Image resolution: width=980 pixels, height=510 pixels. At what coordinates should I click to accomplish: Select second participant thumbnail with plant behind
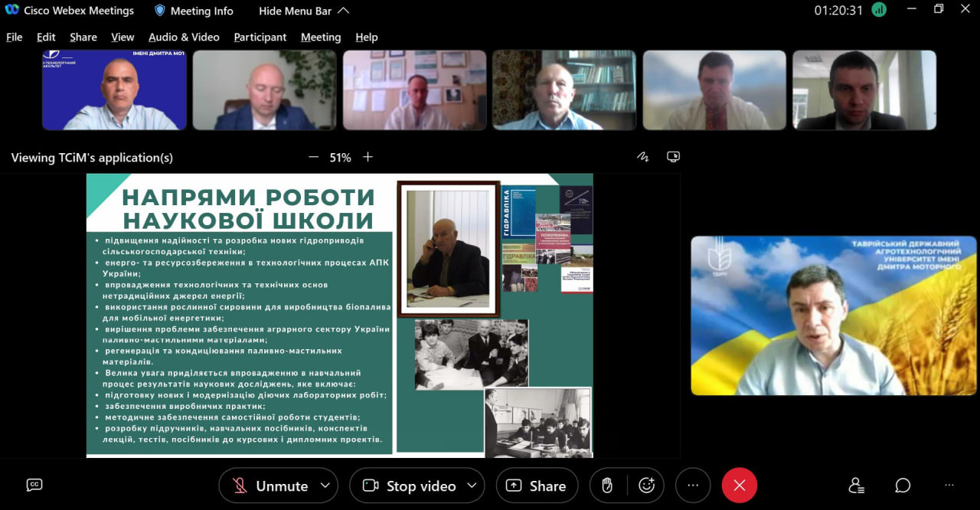264,90
